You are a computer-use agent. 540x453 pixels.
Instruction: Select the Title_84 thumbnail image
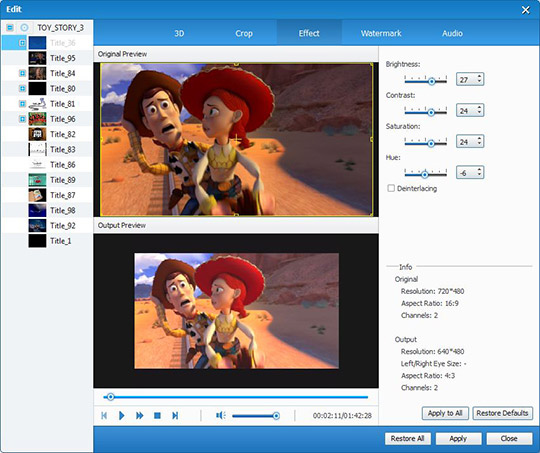37,73
